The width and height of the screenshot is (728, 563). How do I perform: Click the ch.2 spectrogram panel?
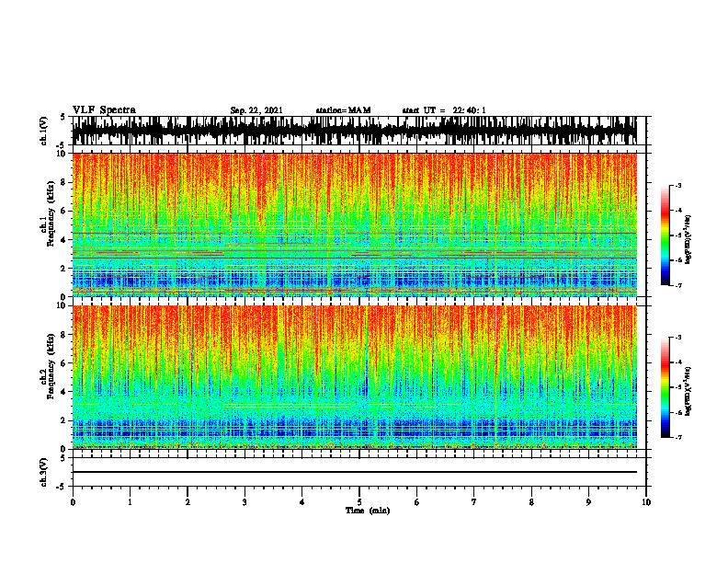click(x=354, y=377)
